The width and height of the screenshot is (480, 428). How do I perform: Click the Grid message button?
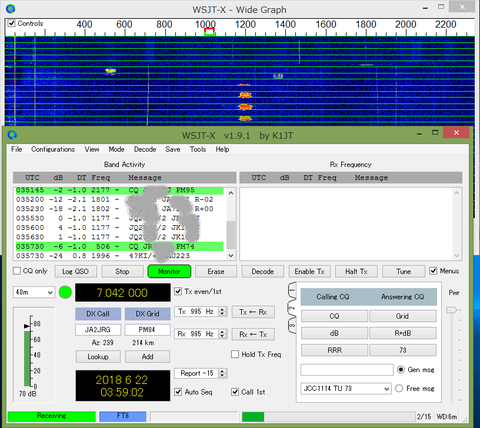[403, 316]
